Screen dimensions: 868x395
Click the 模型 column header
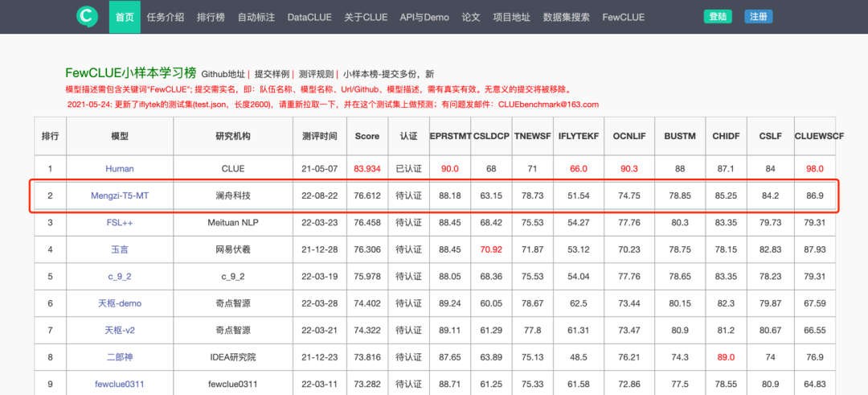coord(120,136)
